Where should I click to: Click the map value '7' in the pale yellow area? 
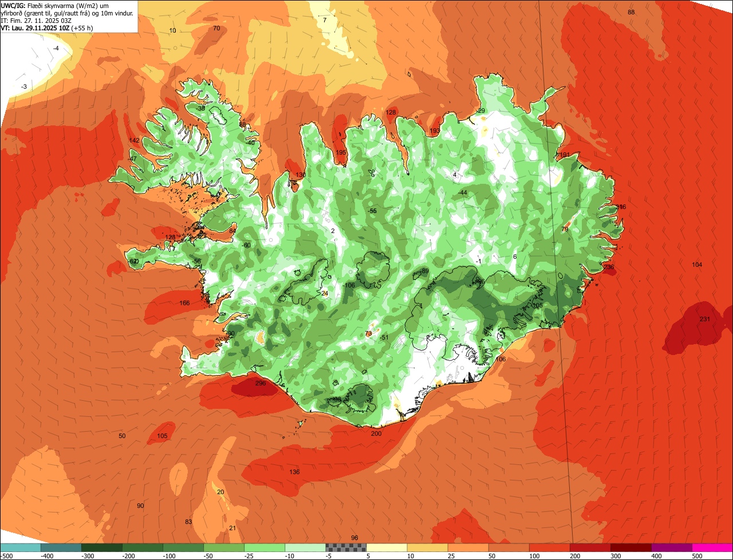[325, 21]
